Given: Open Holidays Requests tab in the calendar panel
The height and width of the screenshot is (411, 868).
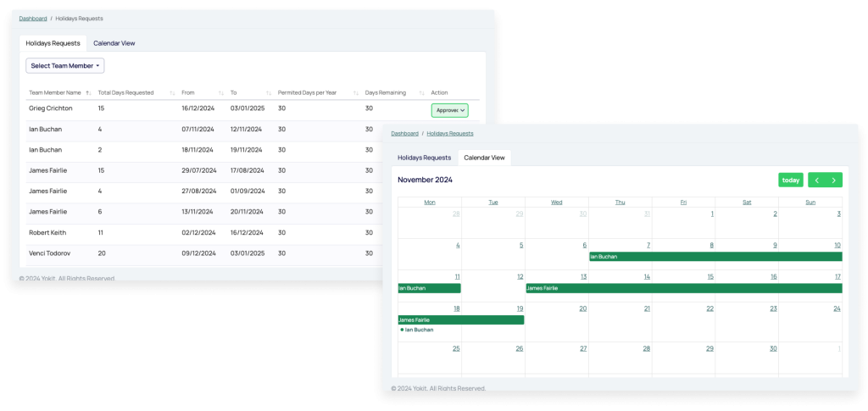Looking at the screenshot, I should (424, 158).
